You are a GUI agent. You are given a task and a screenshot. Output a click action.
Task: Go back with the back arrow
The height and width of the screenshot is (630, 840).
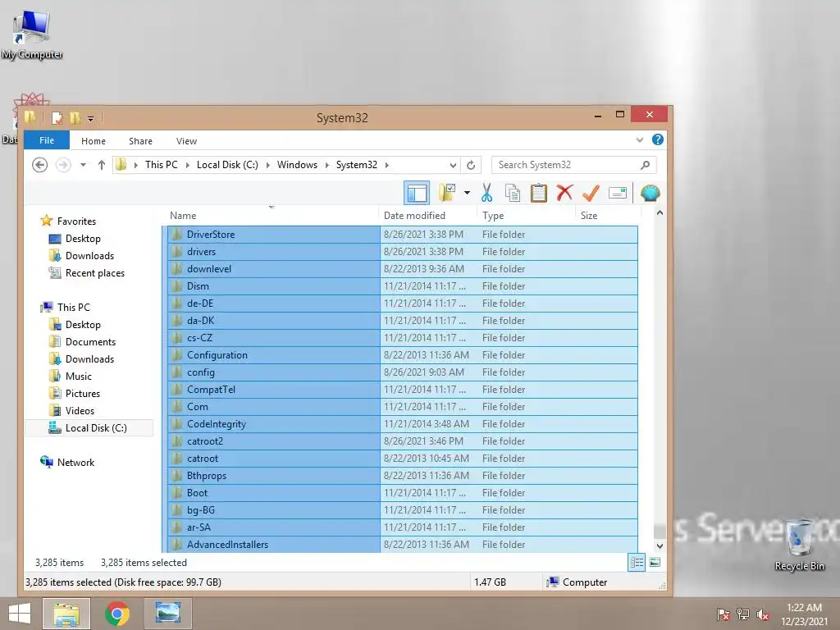click(x=39, y=165)
